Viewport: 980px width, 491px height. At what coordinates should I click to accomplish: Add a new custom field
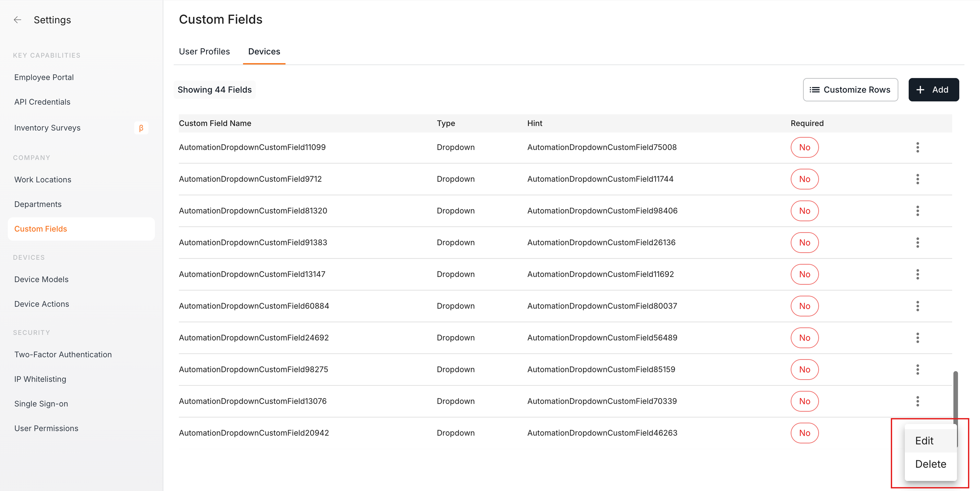pos(934,90)
